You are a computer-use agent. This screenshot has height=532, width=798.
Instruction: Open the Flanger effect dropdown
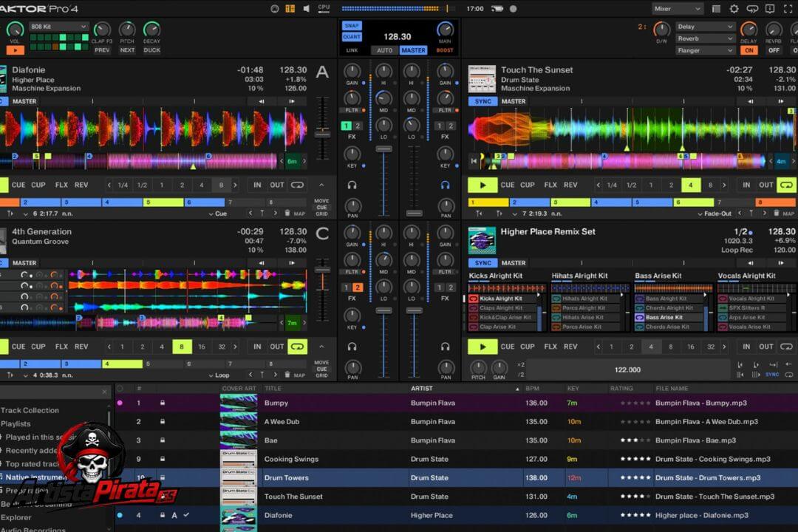click(705, 50)
